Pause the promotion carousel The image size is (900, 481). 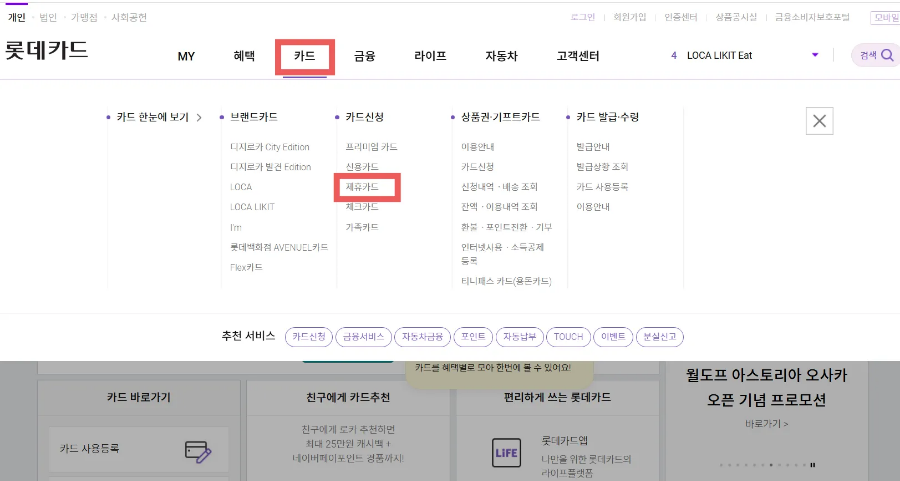(x=813, y=465)
